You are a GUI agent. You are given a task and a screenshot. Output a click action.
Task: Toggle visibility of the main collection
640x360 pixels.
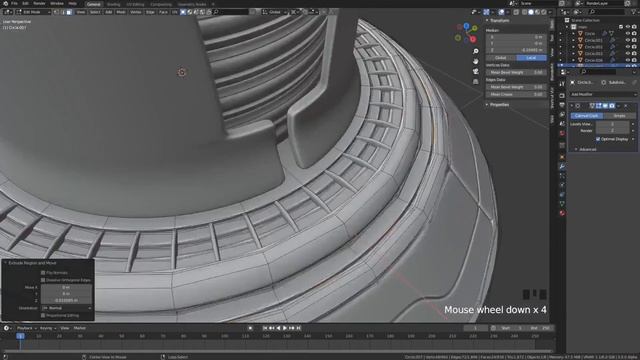tap(627, 27)
